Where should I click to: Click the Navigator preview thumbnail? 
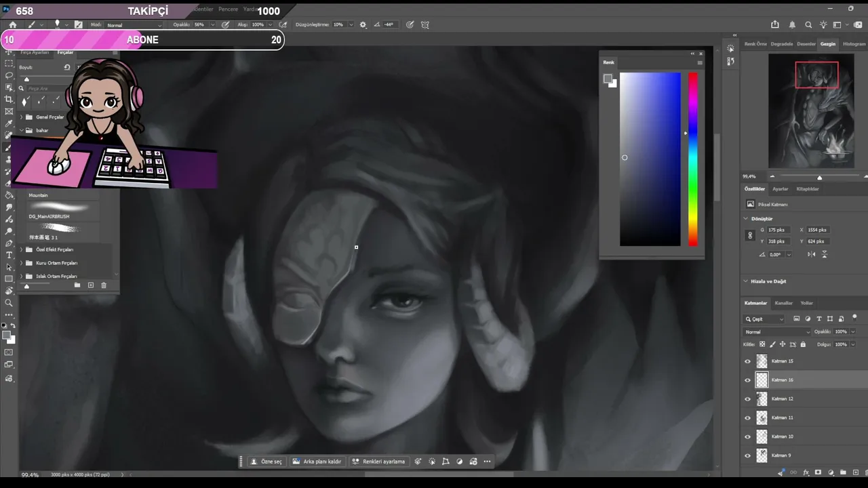coord(811,110)
